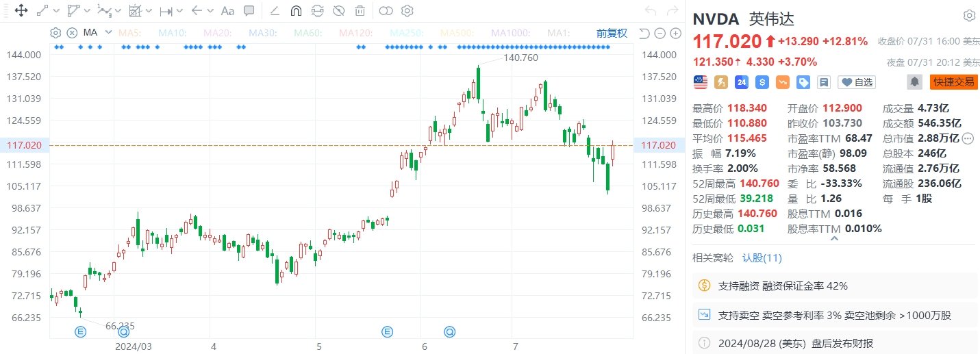
Task: Open 支持融资 融资保证金率 42% row
Action: [835, 286]
